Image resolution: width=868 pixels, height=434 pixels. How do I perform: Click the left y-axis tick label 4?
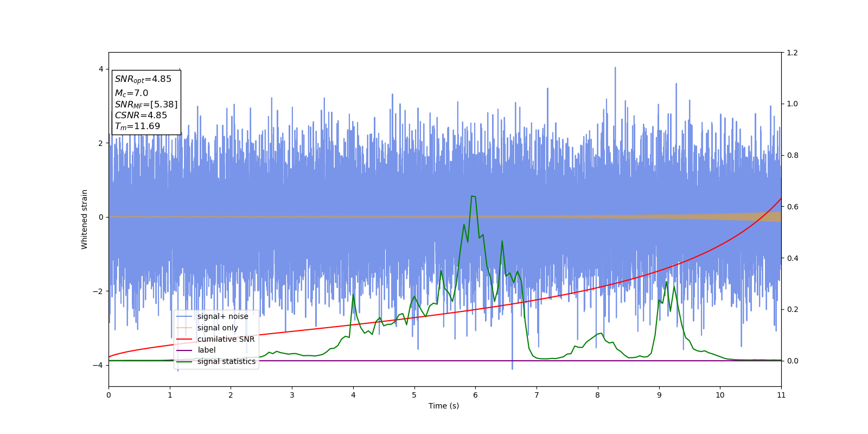tap(101, 69)
